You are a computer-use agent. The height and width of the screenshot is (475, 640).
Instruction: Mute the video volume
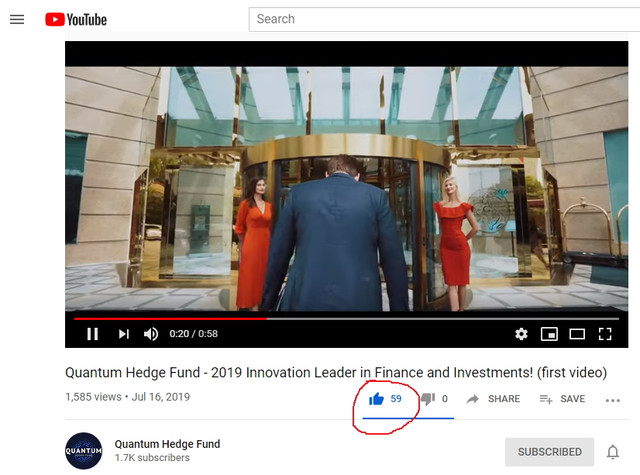coord(151,334)
